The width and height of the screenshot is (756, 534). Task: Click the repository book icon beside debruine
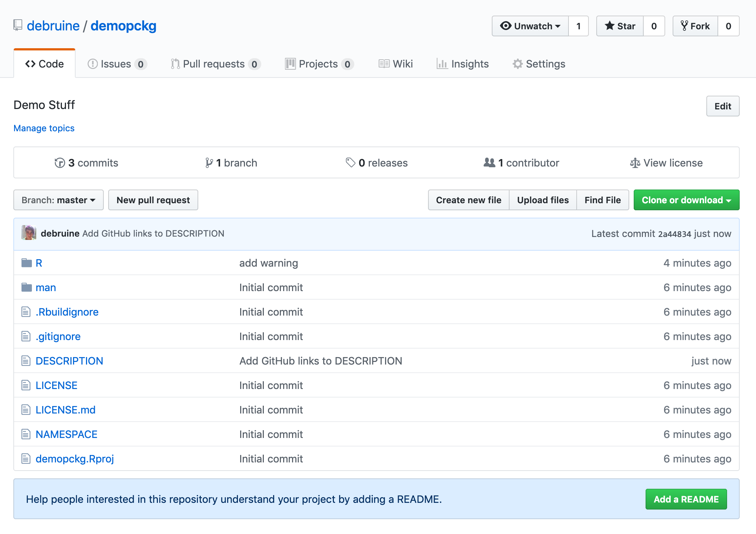(18, 25)
